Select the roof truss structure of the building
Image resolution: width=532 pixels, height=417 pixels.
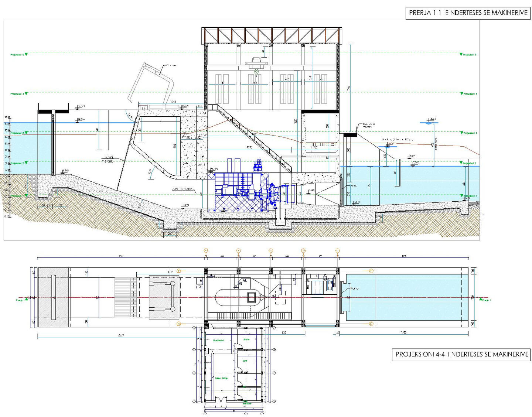click(272, 36)
